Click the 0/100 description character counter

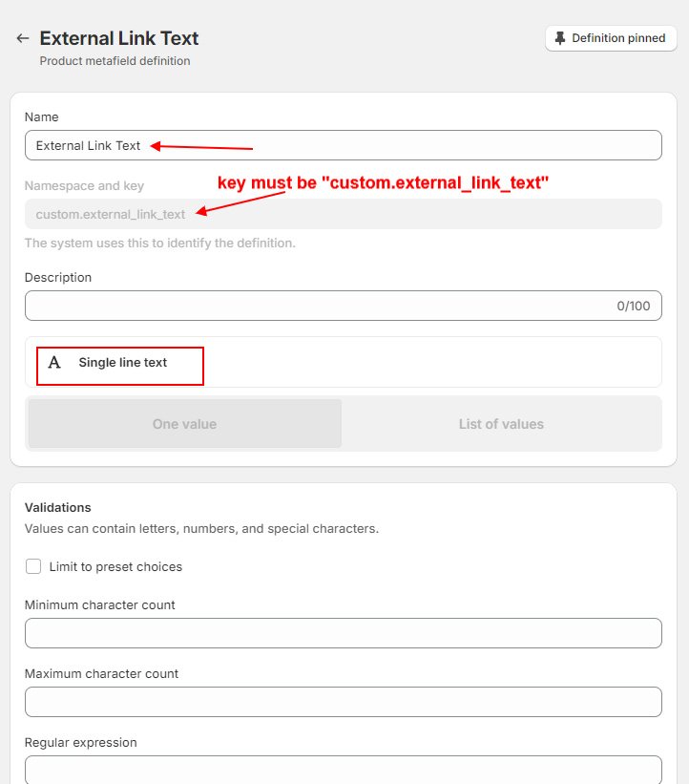[633, 307]
